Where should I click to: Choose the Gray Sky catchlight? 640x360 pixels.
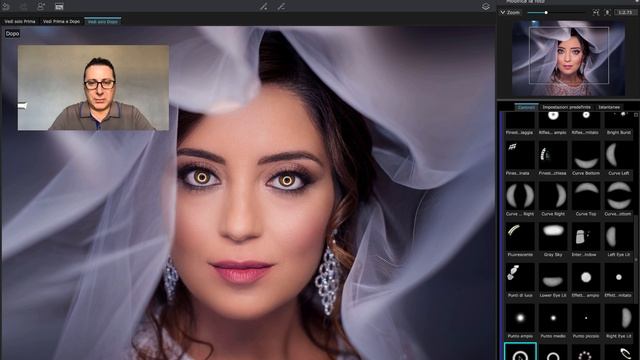553,240
